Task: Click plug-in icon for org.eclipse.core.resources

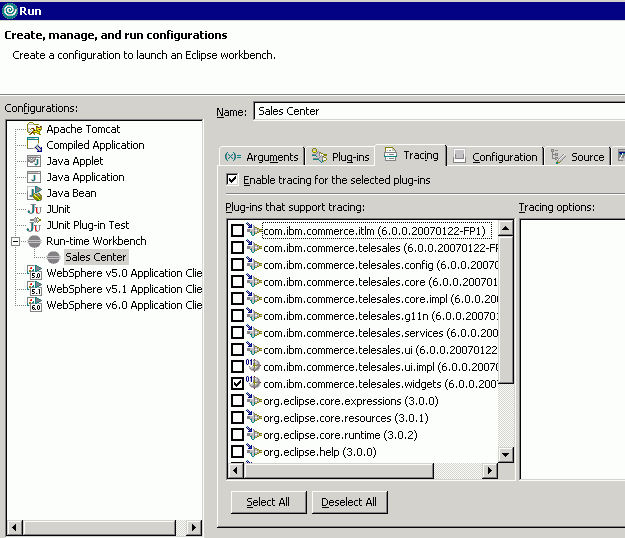Action: (x=254, y=417)
